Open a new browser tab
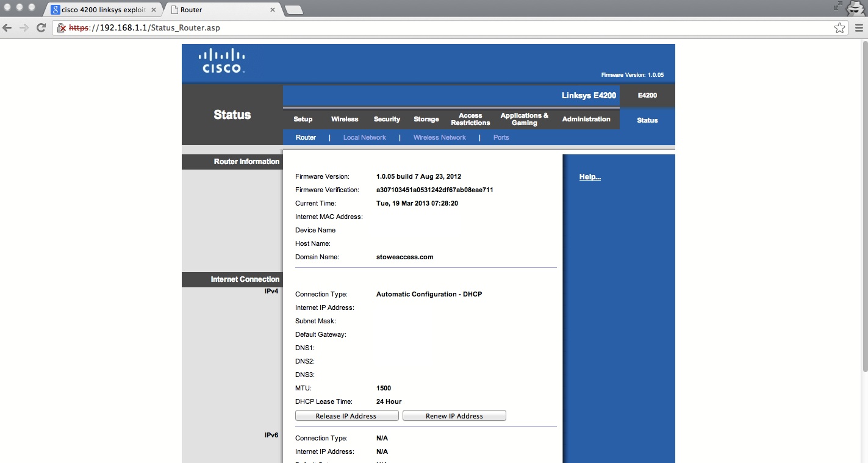Viewport: 868px width, 463px height. 294,10
